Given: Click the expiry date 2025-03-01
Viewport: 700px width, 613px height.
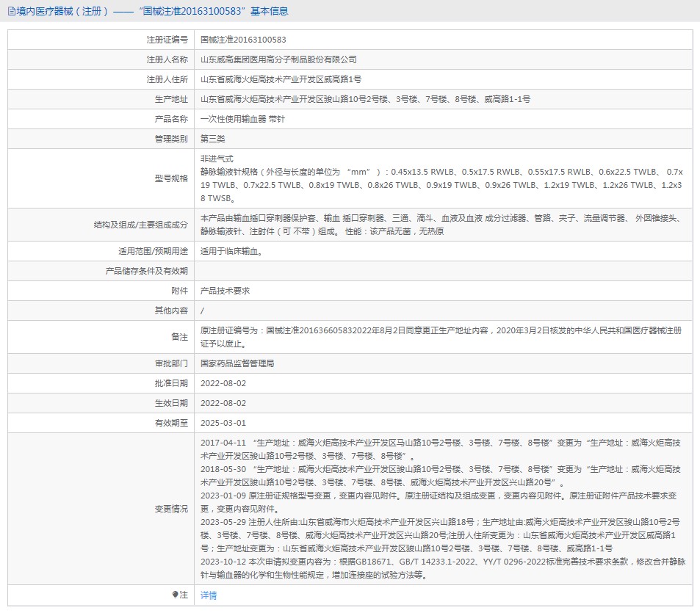Looking at the screenshot, I should (x=223, y=423).
